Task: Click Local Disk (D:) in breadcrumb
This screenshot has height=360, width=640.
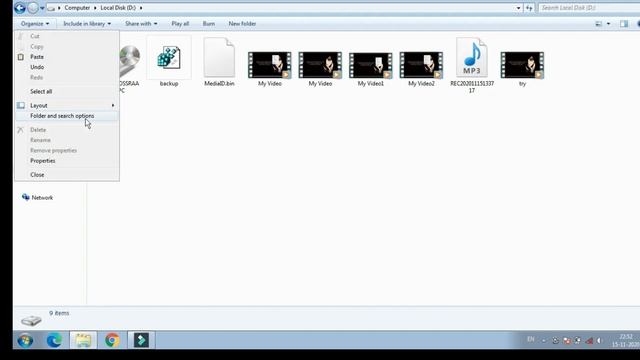Action: pyautogui.click(x=118, y=8)
